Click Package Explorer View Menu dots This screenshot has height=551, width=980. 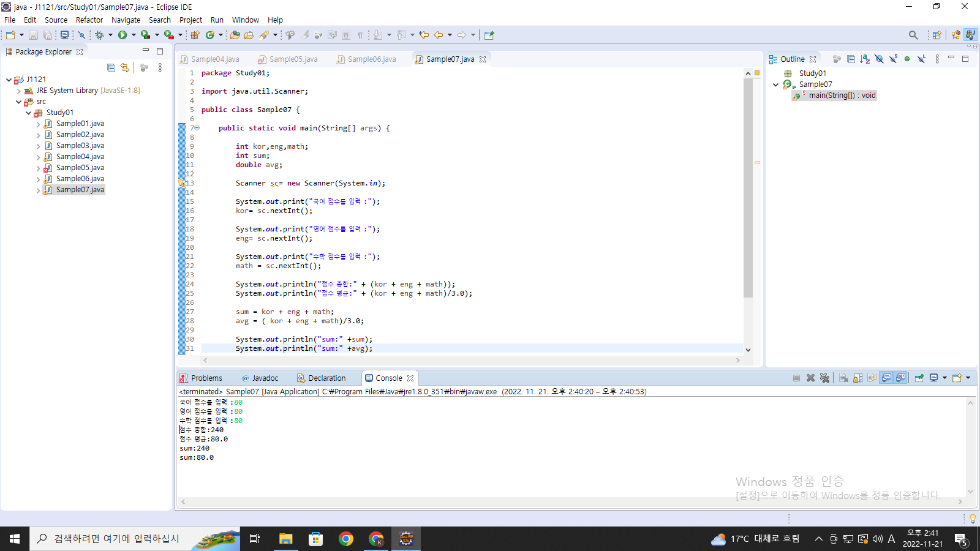(160, 67)
